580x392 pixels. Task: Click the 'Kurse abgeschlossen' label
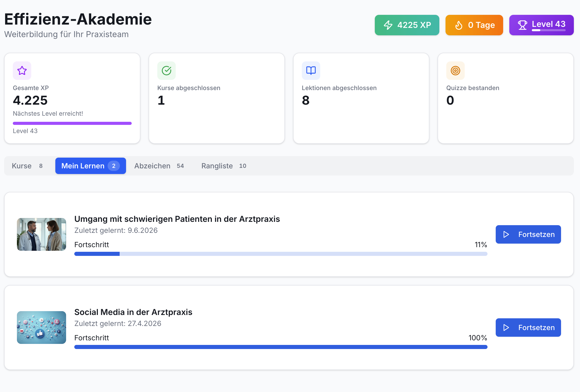point(189,88)
